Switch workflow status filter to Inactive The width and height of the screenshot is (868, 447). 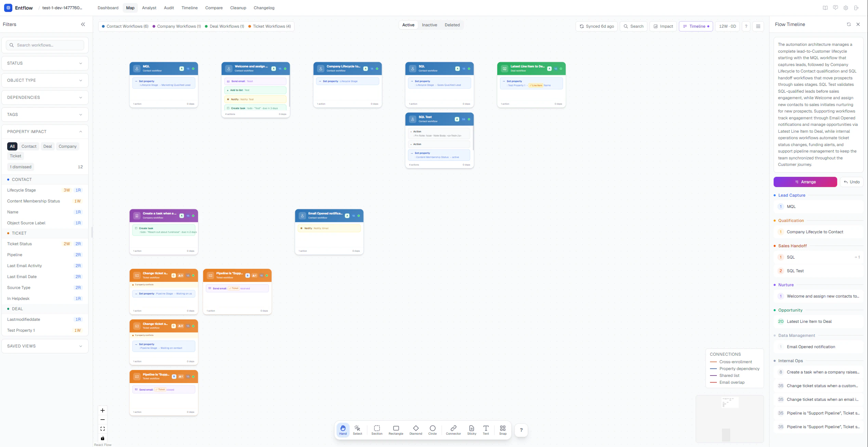point(429,25)
